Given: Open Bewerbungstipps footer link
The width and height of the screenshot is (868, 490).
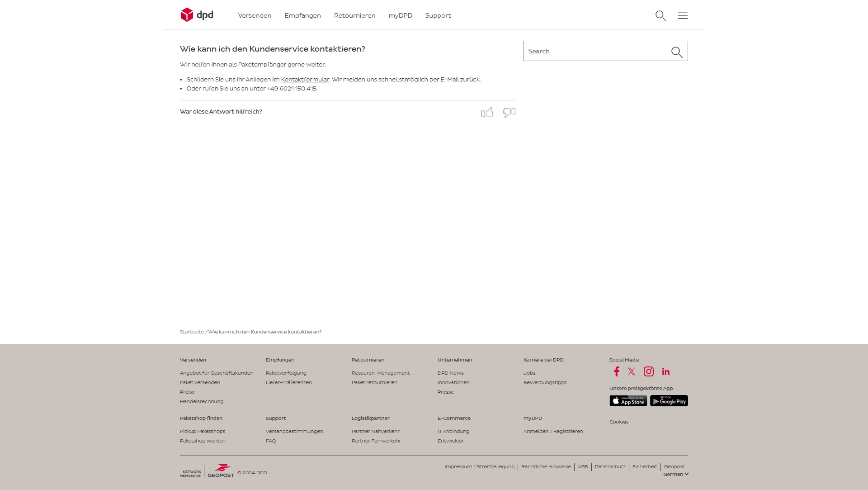Looking at the screenshot, I should click(x=545, y=382).
